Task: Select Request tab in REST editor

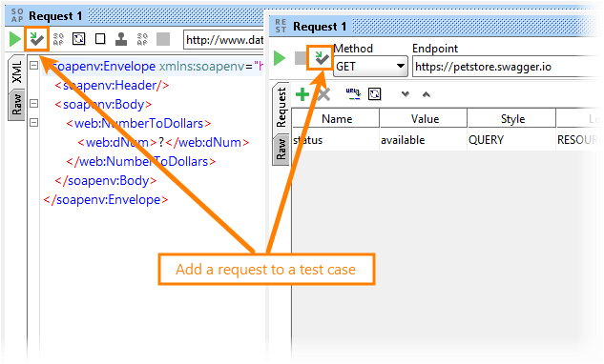Action: (x=281, y=108)
